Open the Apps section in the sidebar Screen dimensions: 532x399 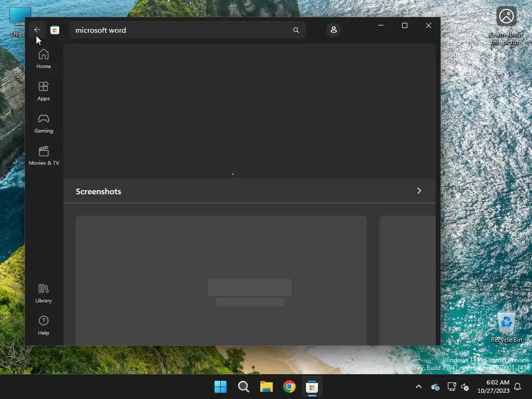44,91
